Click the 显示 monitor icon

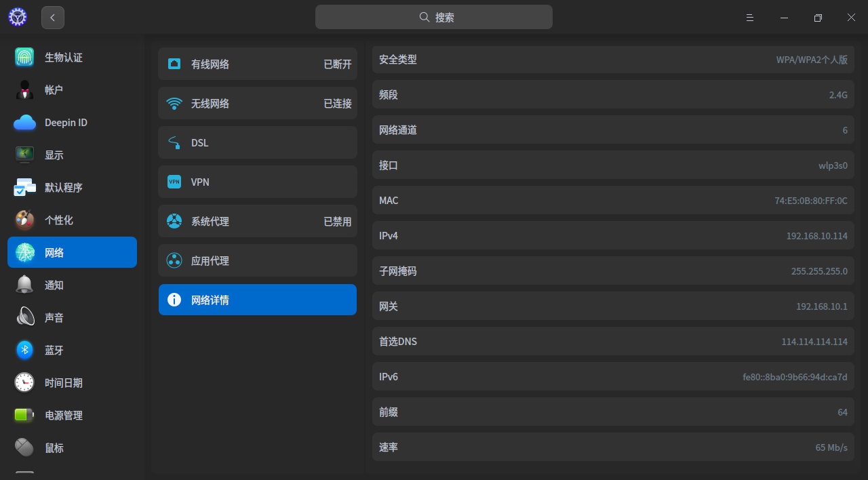coord(24,155)
